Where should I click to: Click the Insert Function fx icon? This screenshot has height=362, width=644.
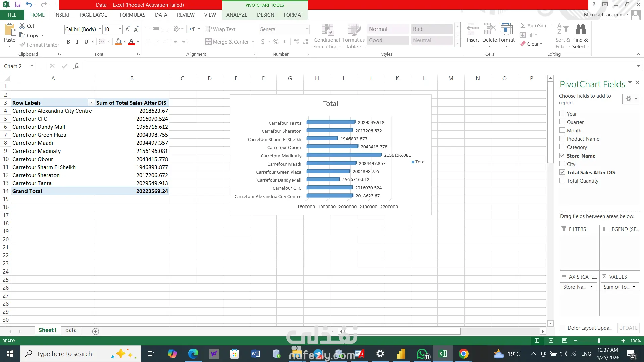point(76,66)
